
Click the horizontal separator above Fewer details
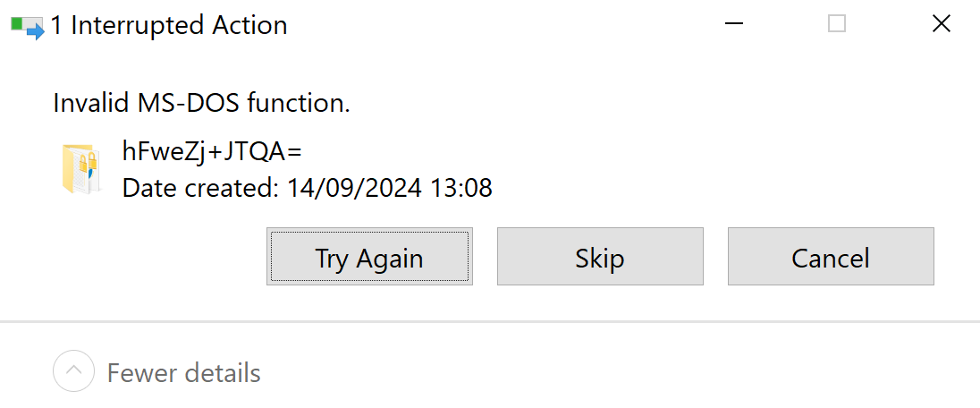point(490,320)
